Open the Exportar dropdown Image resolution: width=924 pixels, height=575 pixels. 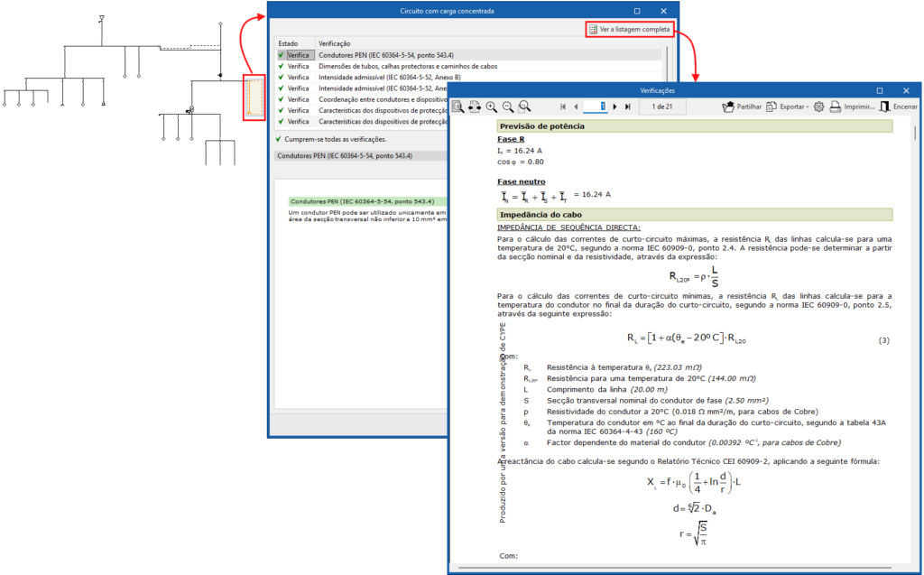787,107
